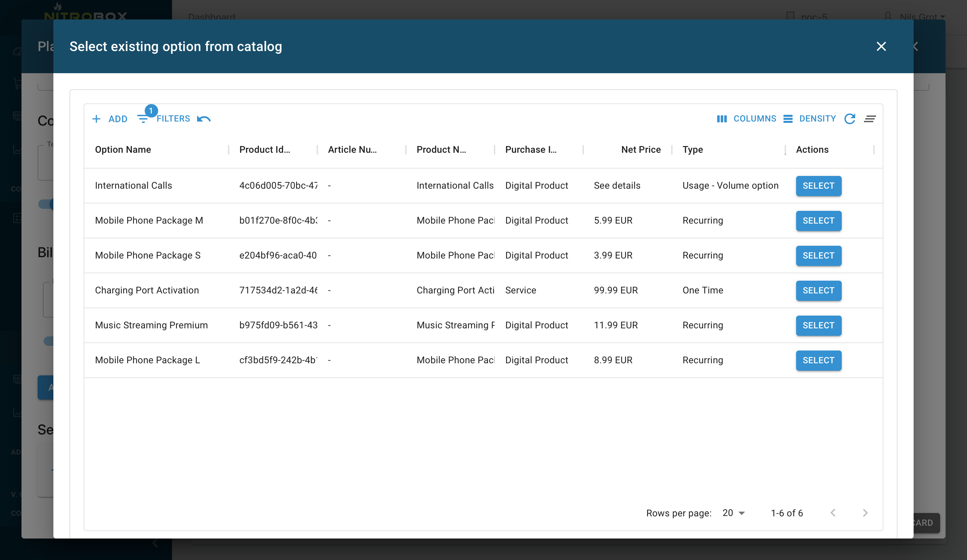Click the 'International Calls' option name cell
The width and height of the screenshot is (967, 560).
click(134, 186)
